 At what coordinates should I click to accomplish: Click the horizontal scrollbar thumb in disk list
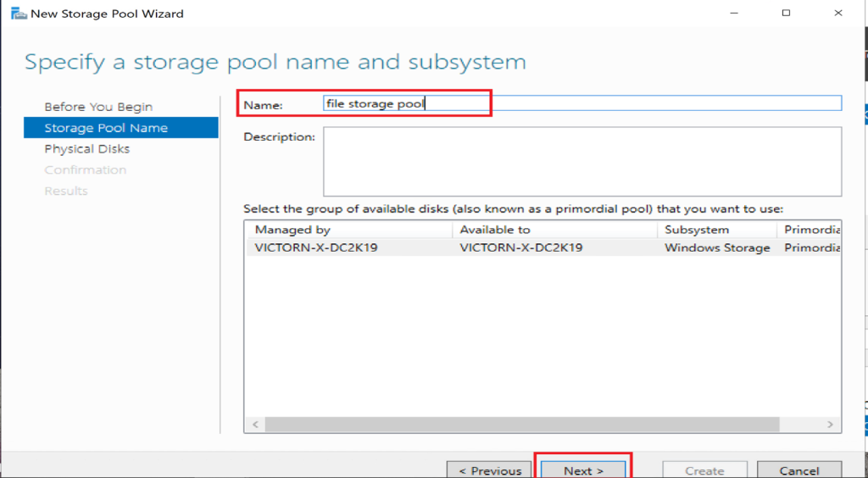[521, 425]
